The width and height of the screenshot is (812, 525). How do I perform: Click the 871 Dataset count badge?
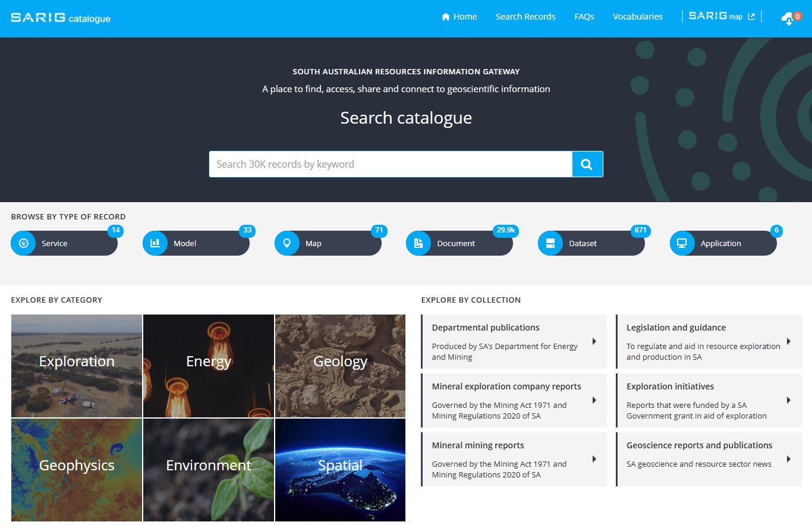tap(640, 230)
